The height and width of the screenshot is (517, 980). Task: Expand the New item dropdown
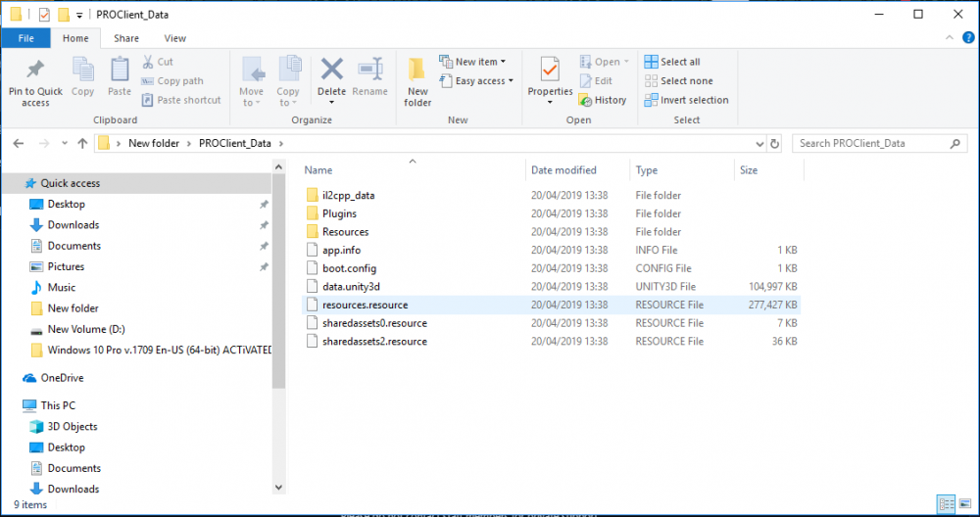click(x=479, y=62)
